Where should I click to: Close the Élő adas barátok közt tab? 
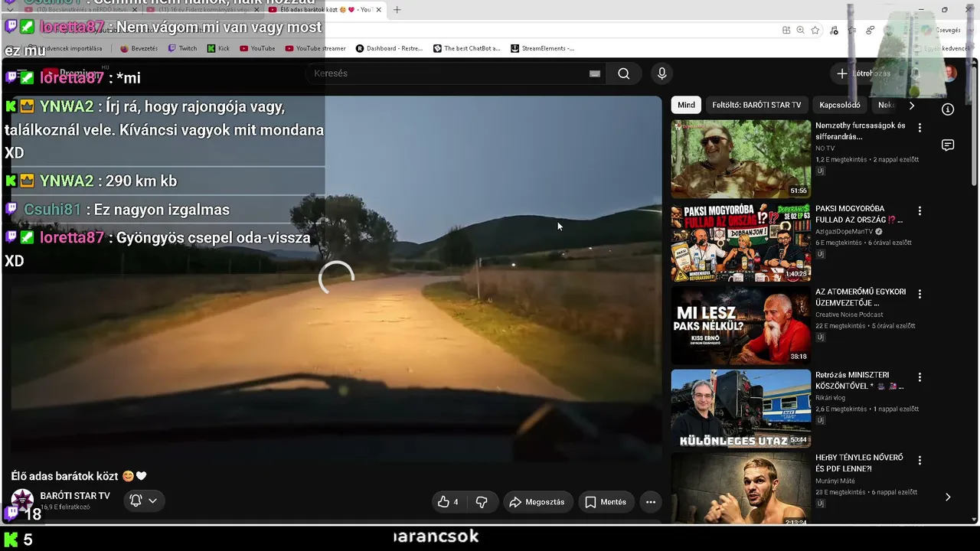coord(379,10)
